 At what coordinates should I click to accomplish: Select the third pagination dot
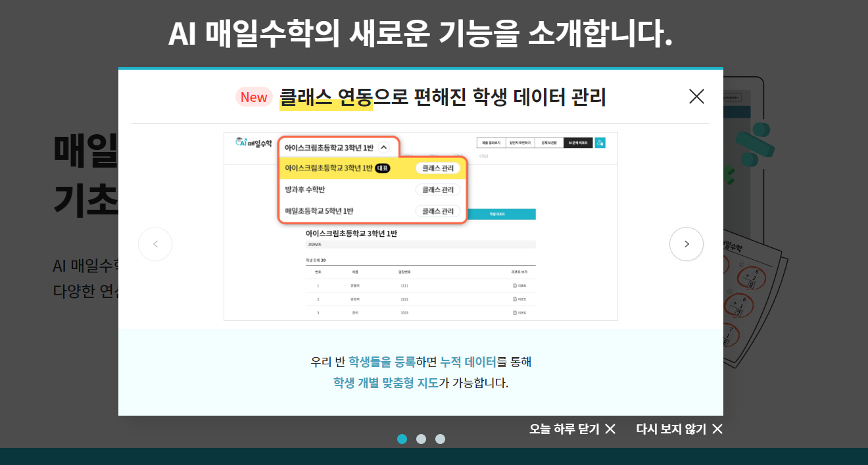click(441, 439)
